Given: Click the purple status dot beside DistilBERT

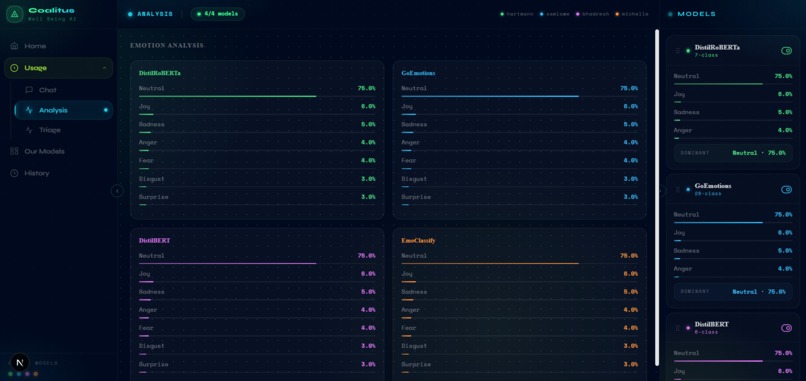Looking at the screenshot, I should pos(688,328).
